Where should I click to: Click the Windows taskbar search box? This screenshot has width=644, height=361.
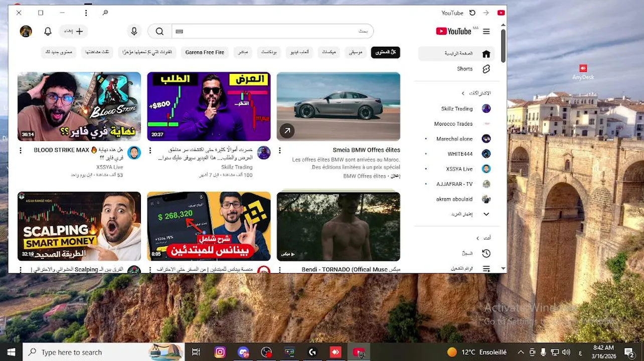[104, 352]
